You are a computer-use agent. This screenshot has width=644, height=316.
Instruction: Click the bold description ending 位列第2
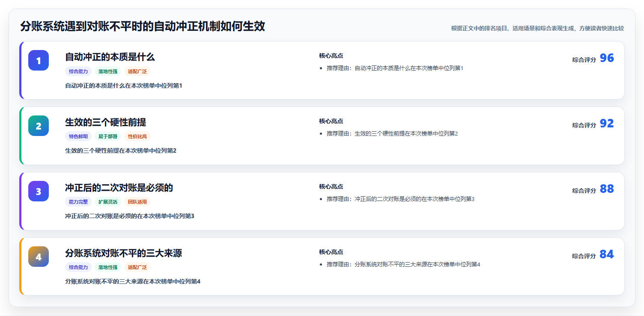[x=121, y=151]
